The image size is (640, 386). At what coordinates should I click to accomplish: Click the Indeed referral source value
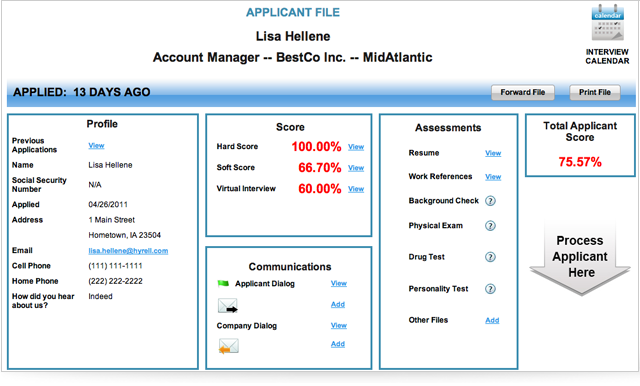100,296
